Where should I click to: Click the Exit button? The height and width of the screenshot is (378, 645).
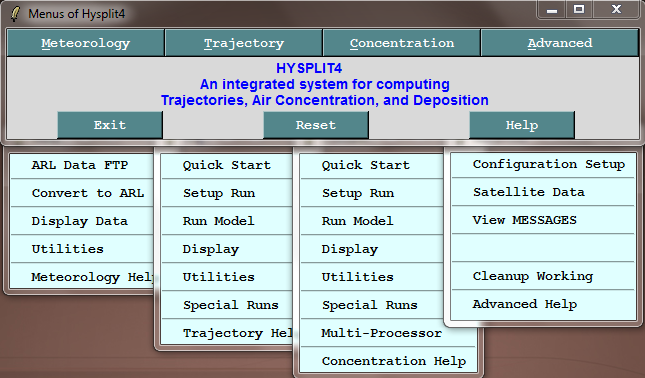[110, 125]
